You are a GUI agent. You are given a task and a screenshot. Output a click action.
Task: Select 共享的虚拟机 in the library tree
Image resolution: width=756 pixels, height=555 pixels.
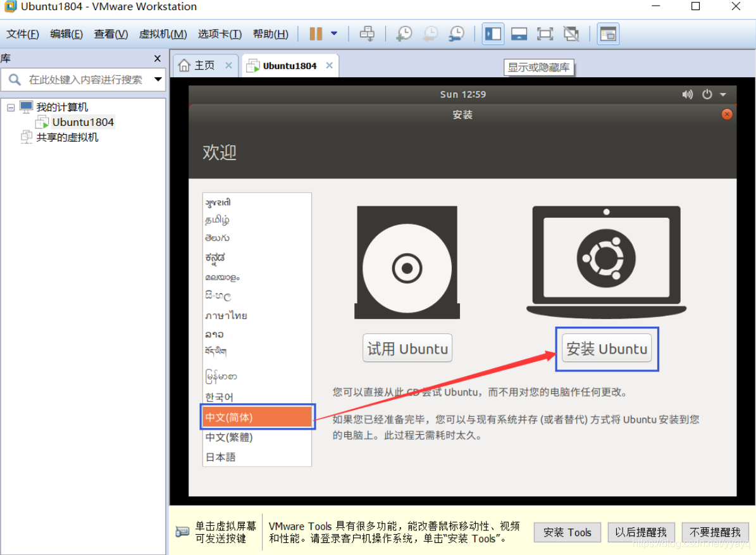[67, 137]
